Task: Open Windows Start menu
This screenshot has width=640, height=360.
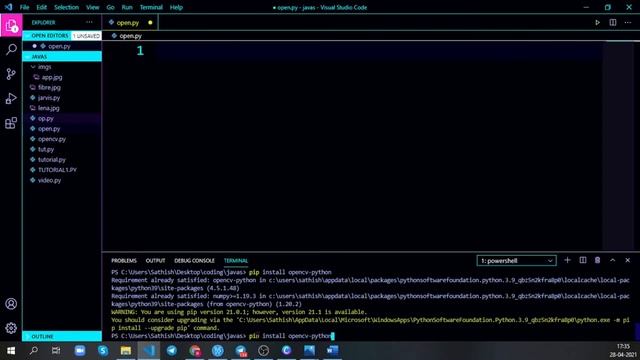Action: (x=11, y=351)
